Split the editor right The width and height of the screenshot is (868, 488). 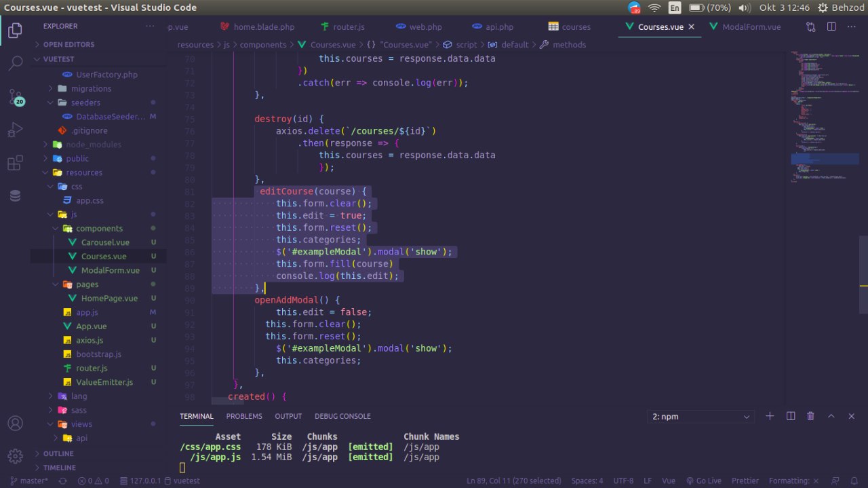pos(831,27)
